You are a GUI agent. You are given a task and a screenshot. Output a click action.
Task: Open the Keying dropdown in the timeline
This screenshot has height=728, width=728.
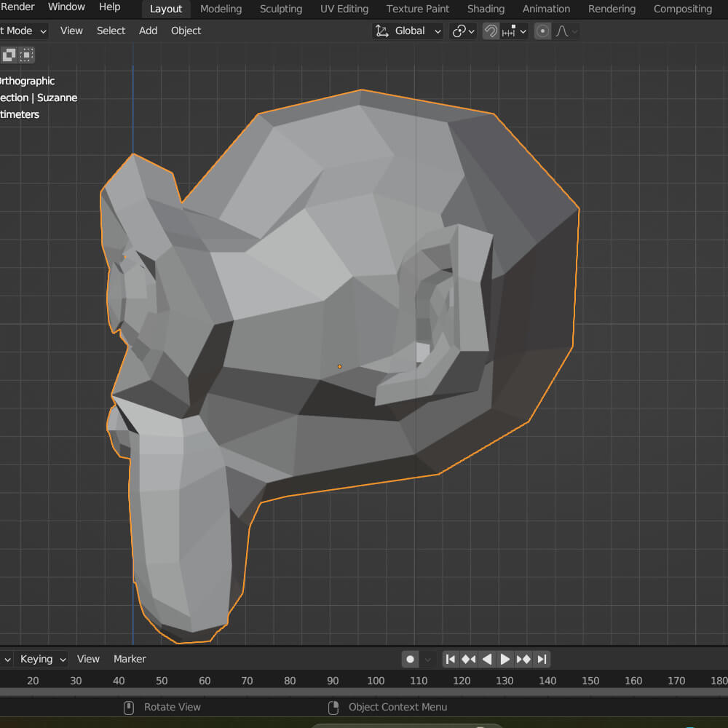[42, 659]
